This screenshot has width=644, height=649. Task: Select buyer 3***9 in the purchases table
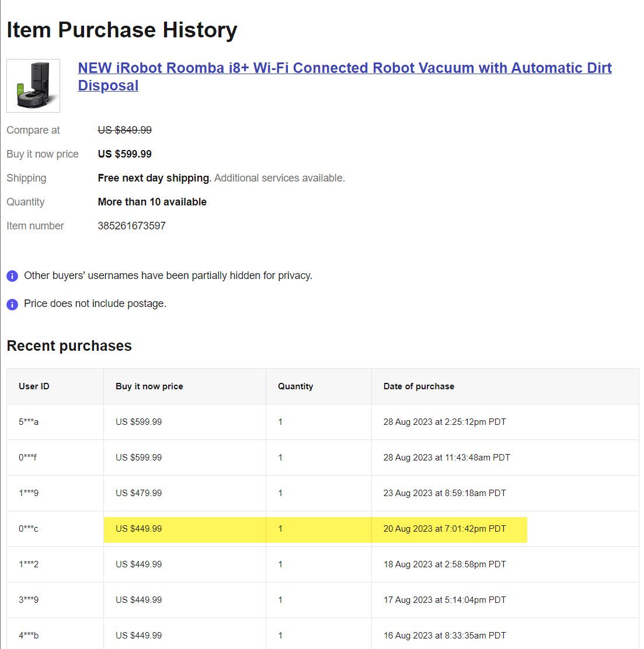click(29, 600)
